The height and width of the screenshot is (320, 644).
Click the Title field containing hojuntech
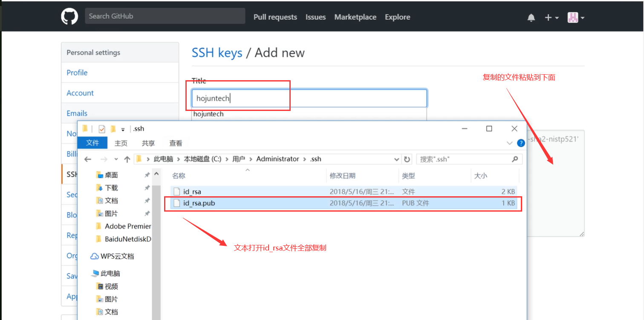pos(309,98)
